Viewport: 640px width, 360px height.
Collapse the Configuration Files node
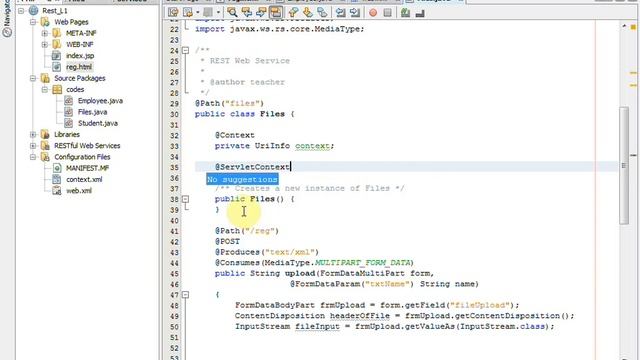pos(33,157)
